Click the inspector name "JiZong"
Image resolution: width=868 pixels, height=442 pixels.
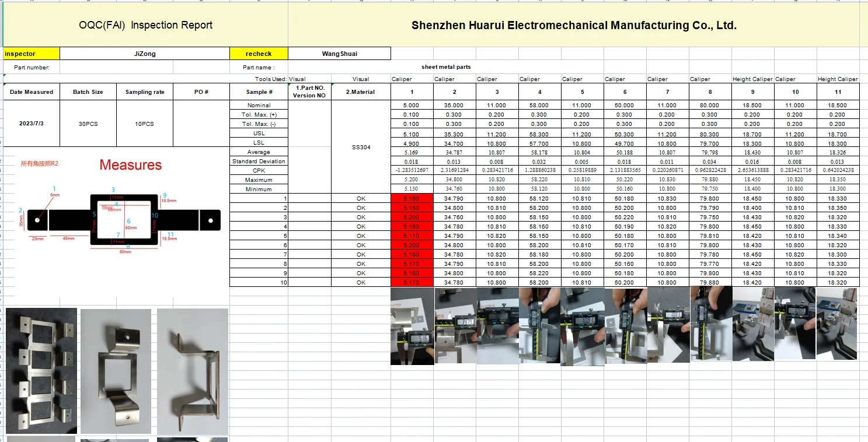(145, 54)
